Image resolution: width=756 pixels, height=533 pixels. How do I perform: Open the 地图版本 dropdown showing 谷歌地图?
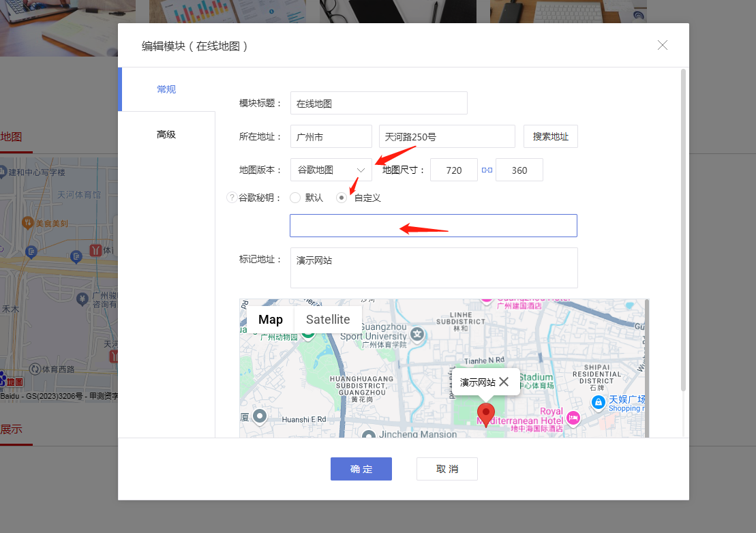pos(331,170)
